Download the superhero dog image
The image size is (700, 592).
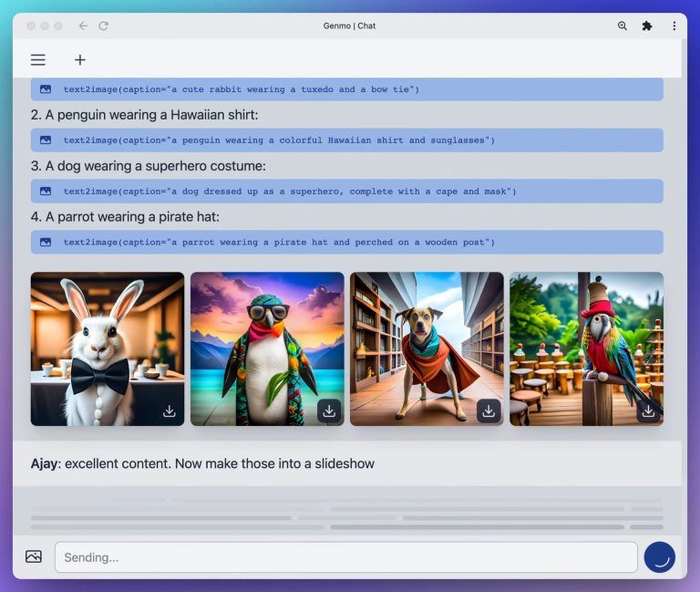pos(489,410)
